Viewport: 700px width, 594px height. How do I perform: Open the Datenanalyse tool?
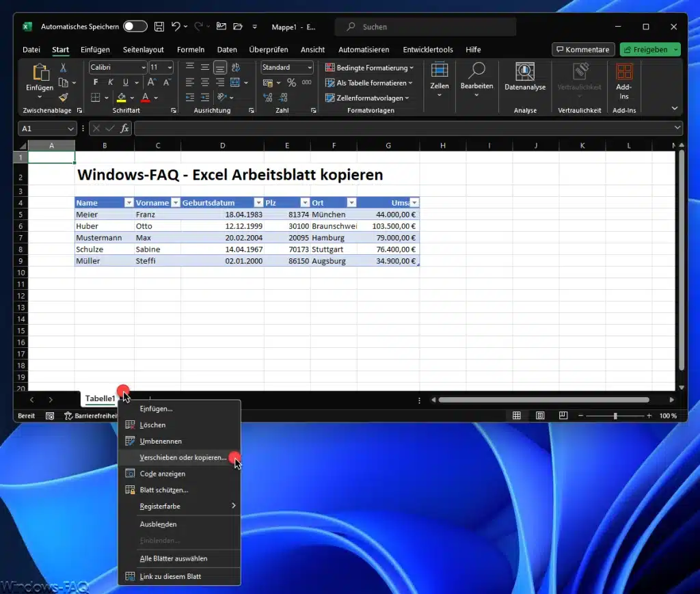coord(525,77)
